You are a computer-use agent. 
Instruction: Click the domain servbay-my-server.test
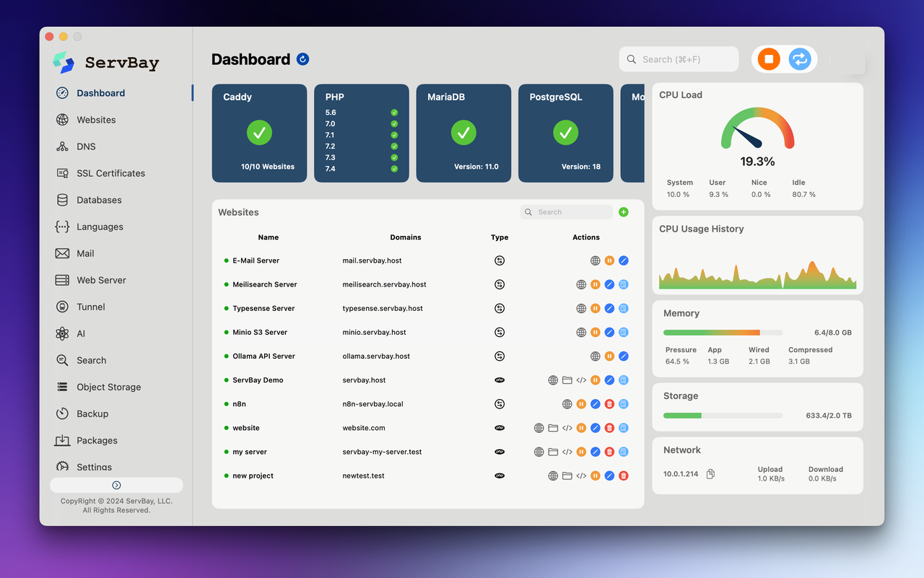[x=382, y=452]
